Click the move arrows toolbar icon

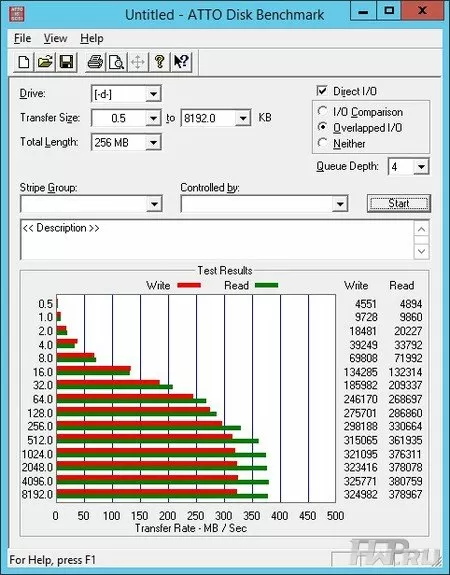[x=138, y=62]
